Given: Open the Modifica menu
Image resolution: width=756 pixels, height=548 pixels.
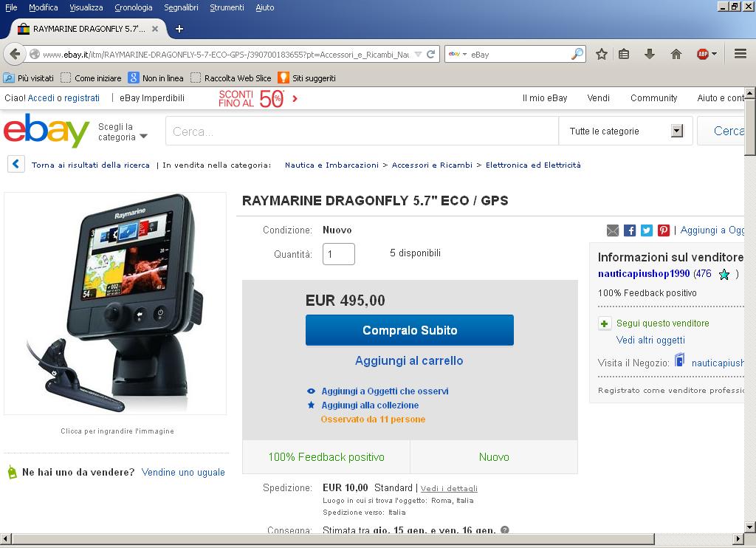Looking at the screenshot, I should (x=44, y=7).
